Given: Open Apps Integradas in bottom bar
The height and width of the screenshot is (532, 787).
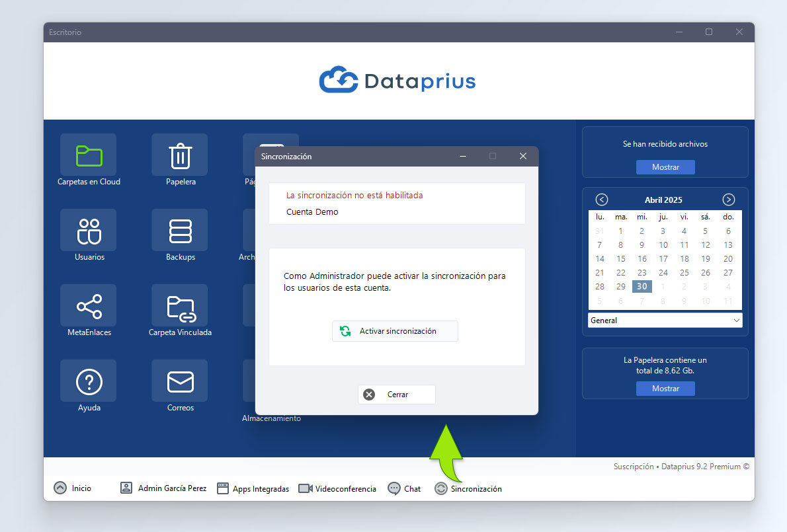Looking at the screenshot, I should (253, 488).
